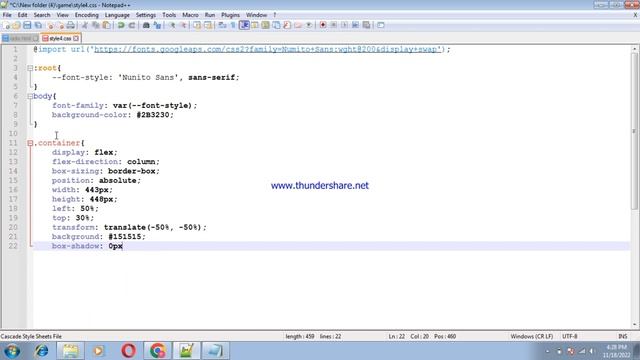Screen dimensions: 640x360
Task: Open the Document Map panel icon
Action: click(265, 25)
